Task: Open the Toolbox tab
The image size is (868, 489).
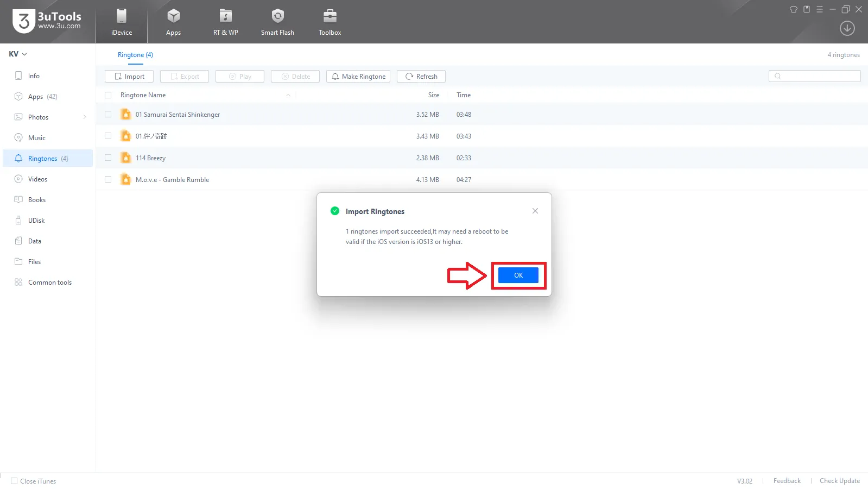Action: pyautogui.click(x=330, y=22)
